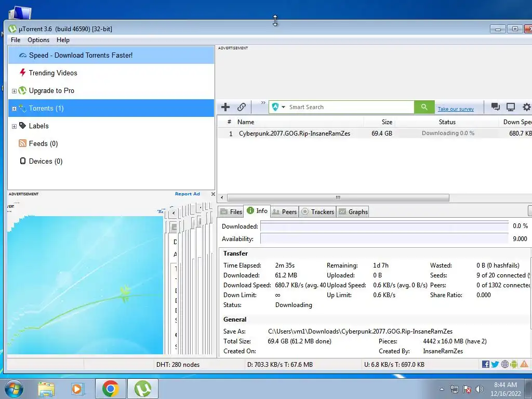Show hidden system tray icons
Image resolution: width=532 pixels, height=399 pixels.
pos(442,389)
